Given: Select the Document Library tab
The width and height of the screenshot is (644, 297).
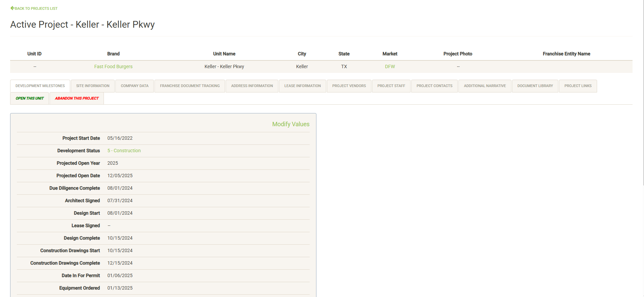Looking at the screenshot, I should click(535, 86).
